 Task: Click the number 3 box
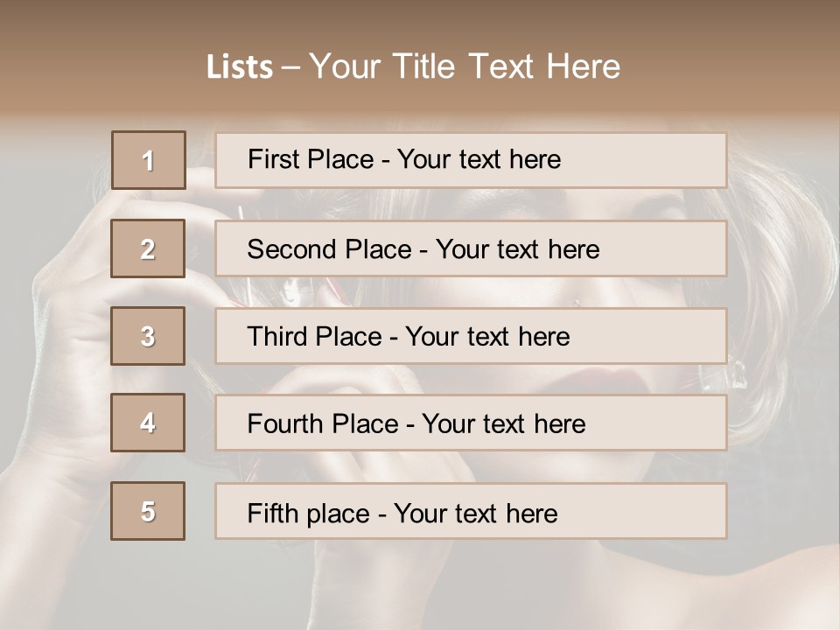coord(148,336)
